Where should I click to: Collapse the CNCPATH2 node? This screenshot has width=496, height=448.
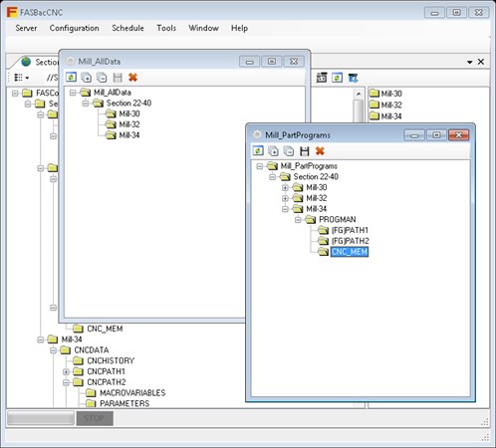click(x=66, y=382)
